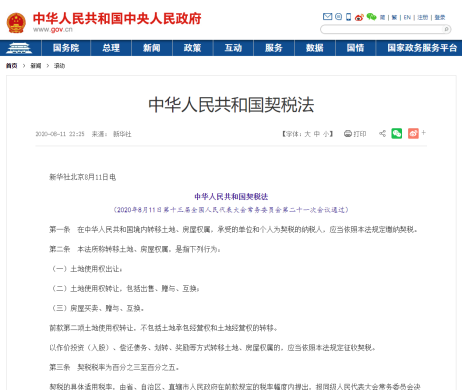Viewport: 463px width, 391px height.
Task: Click the 登录 login link
Action: pyautogui.click(x=440, y=17)
